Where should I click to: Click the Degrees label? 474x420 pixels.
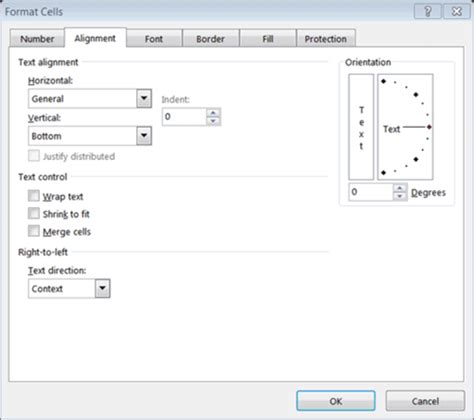428,193
